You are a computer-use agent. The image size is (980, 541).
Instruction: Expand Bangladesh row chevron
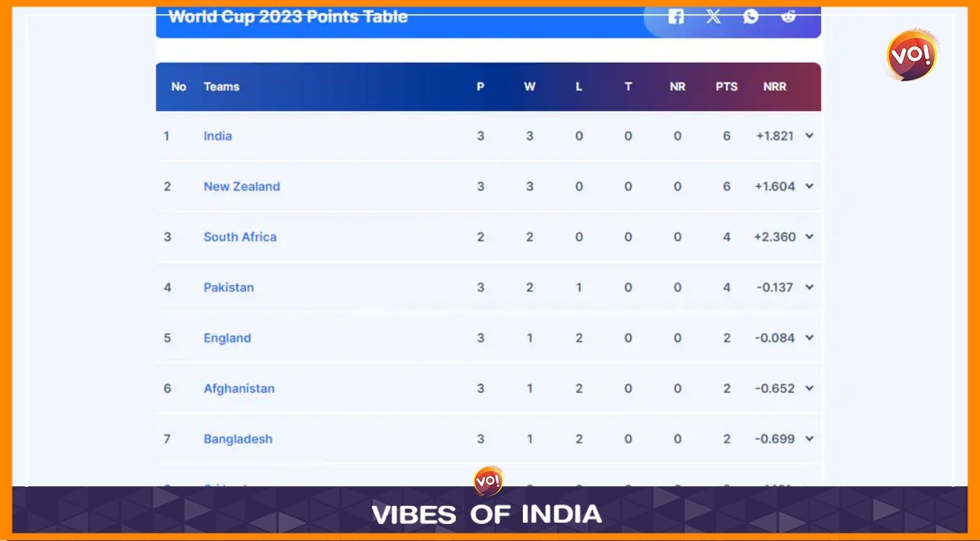tap(809, 439)
